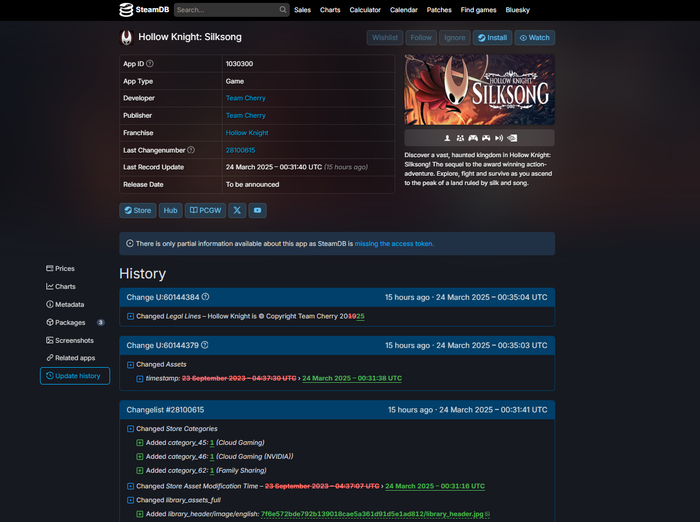Open the Hollow Knight franchise link
This screenshot has width=700, height=522.
pyautogui.click(x=247, y=133)
